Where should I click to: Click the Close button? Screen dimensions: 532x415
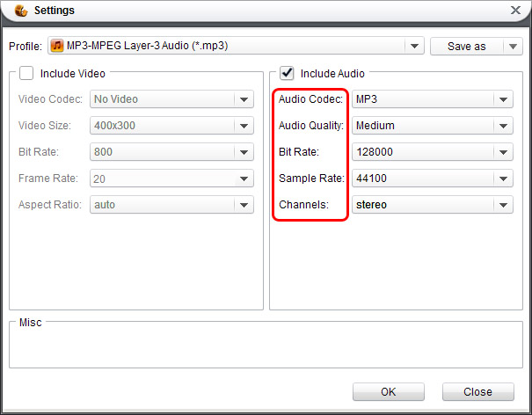(x=477, y=391)
